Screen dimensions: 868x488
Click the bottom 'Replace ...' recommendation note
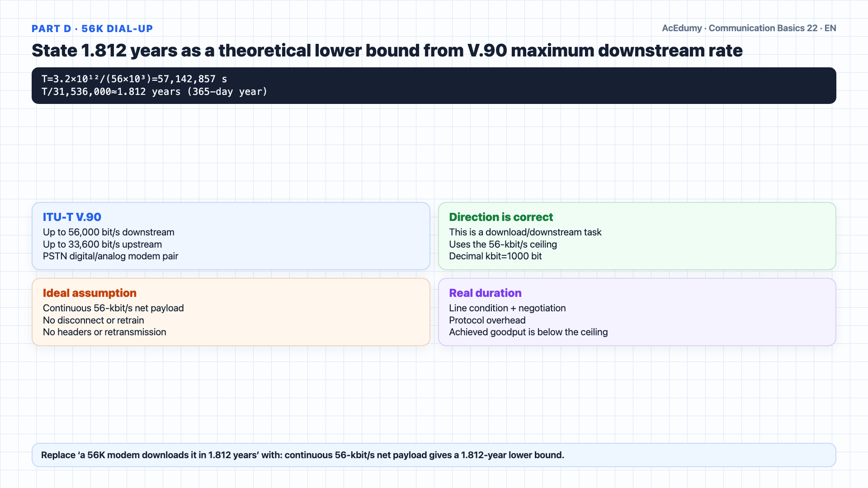coord(434,455)
